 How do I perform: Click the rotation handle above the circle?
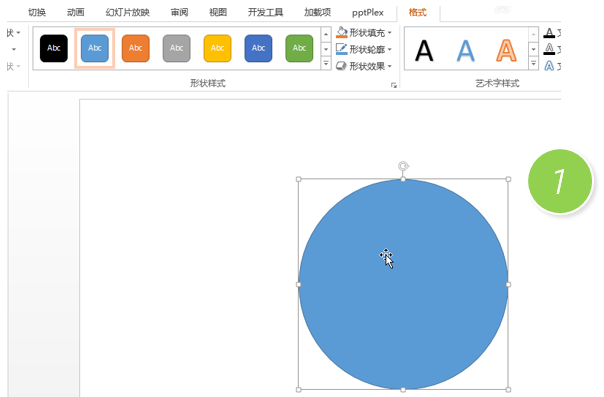[403, 166]
